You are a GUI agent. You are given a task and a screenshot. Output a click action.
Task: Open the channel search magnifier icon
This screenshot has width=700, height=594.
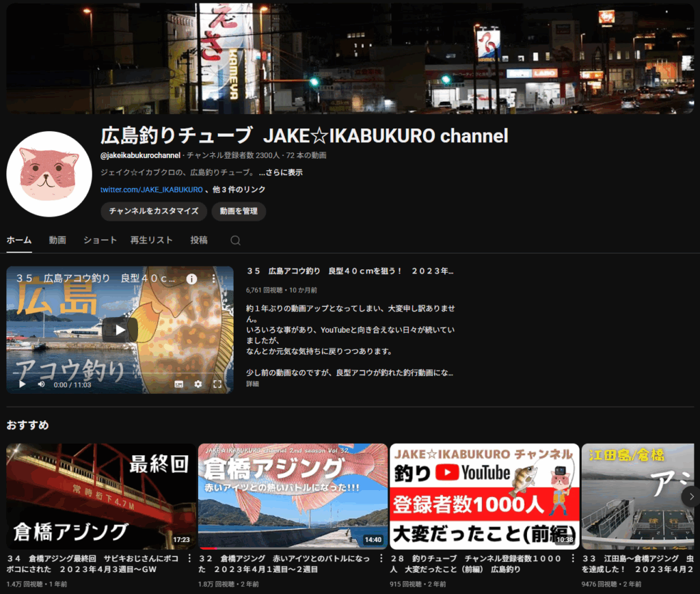pos(235,241)
